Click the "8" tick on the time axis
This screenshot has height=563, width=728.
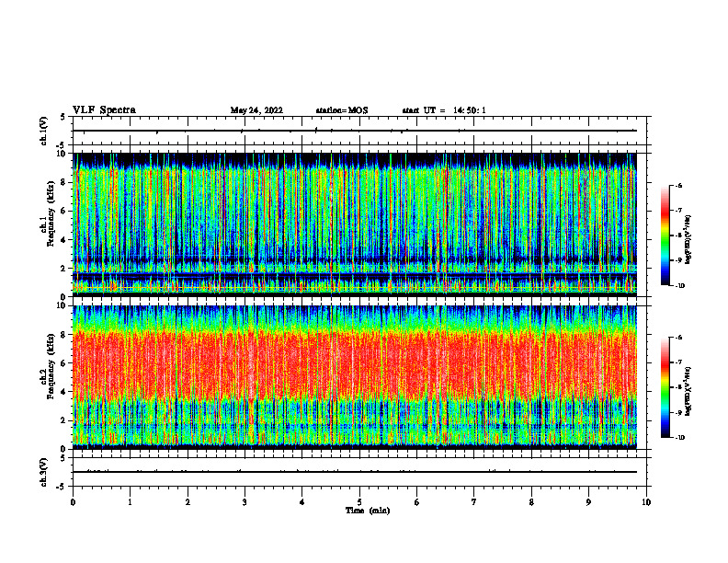[x=531, y=502]
